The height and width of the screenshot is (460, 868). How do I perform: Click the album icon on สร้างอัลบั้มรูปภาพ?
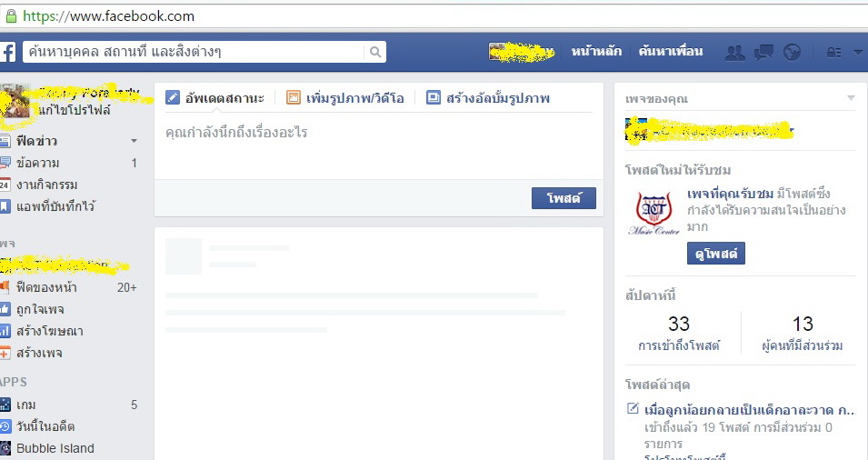pyautogui.click(x=433, y=98)
